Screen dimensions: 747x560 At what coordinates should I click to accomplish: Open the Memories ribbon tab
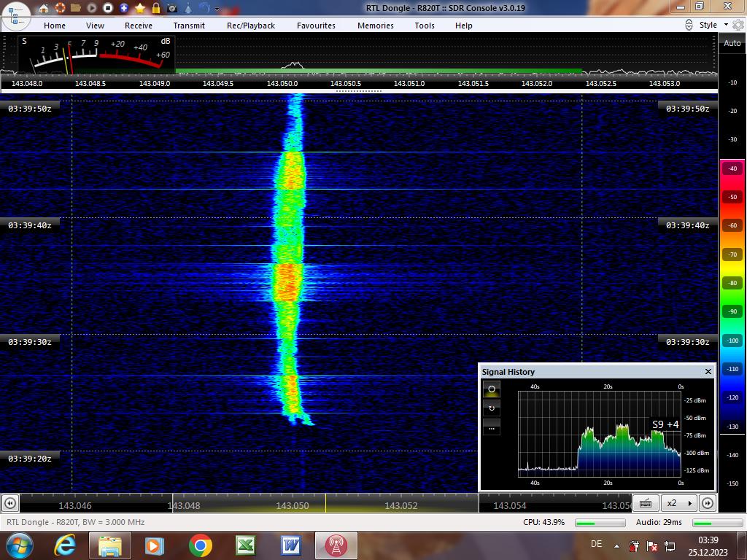coord(376,26)
